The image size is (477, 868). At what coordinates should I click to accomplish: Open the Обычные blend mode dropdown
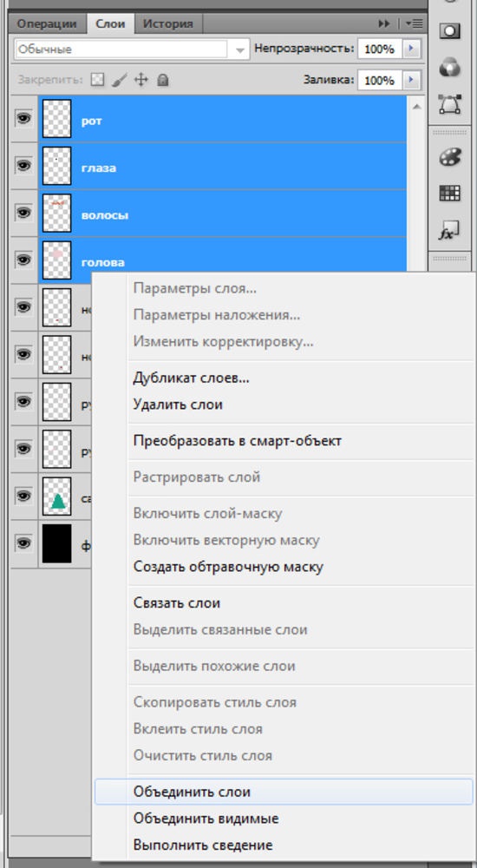132,49
